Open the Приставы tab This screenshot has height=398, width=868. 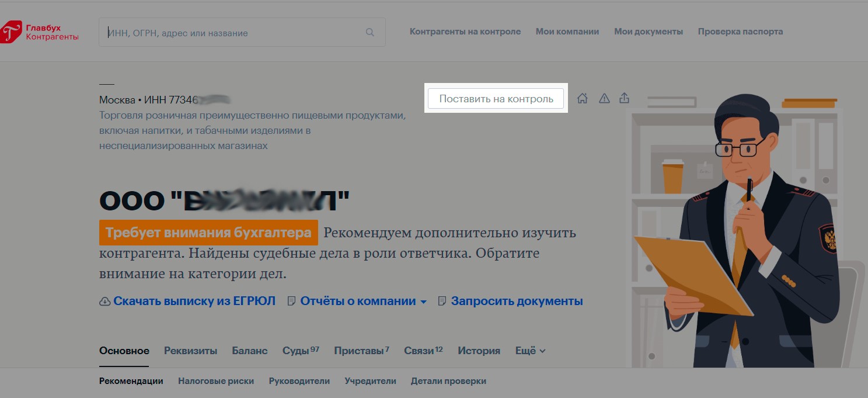[361, 351]
